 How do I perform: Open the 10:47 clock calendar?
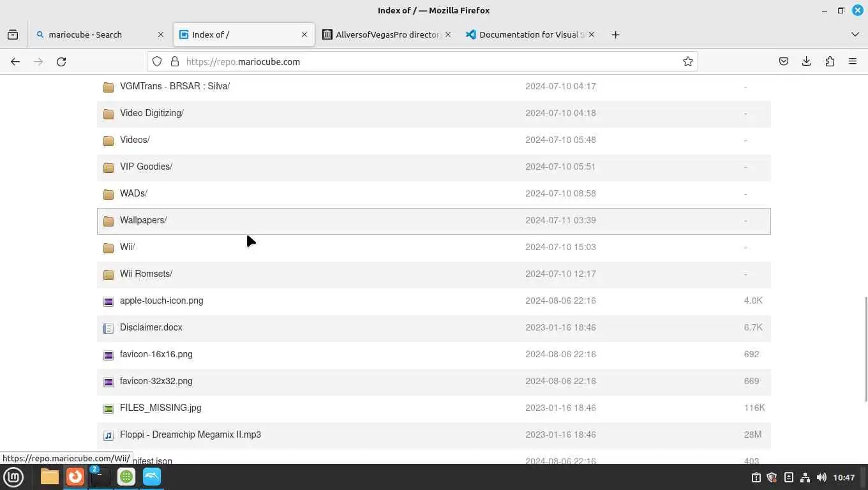(844, 477)
